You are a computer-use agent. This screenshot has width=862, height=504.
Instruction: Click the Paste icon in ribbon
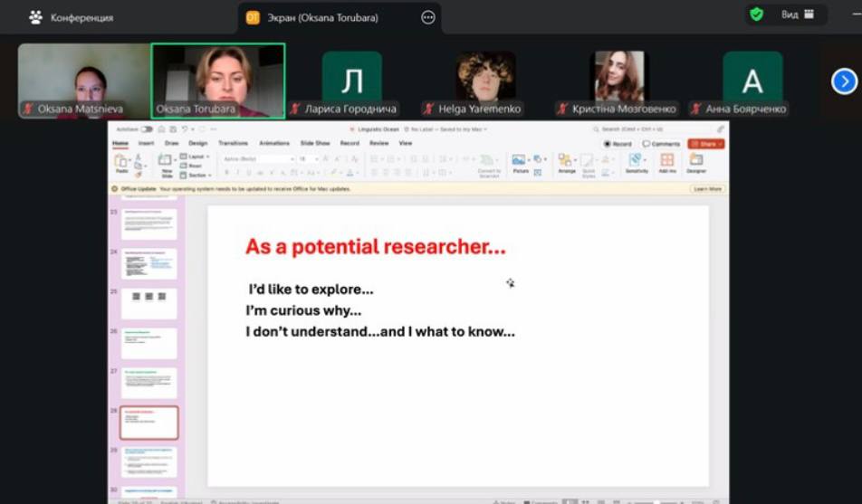click(x=121, y=162)
